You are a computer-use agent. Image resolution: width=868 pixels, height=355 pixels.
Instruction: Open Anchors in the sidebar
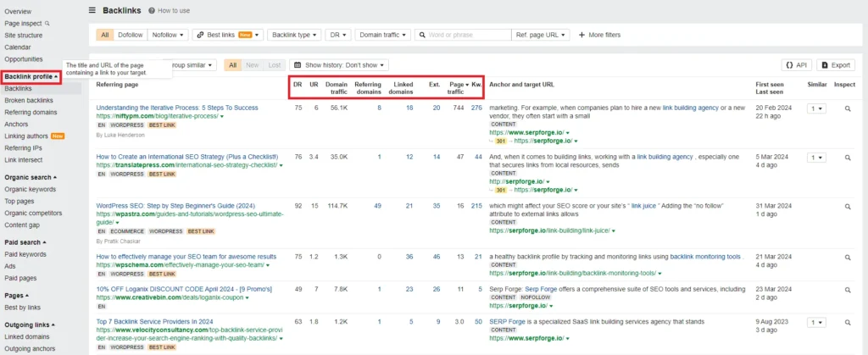coord(16,125)
